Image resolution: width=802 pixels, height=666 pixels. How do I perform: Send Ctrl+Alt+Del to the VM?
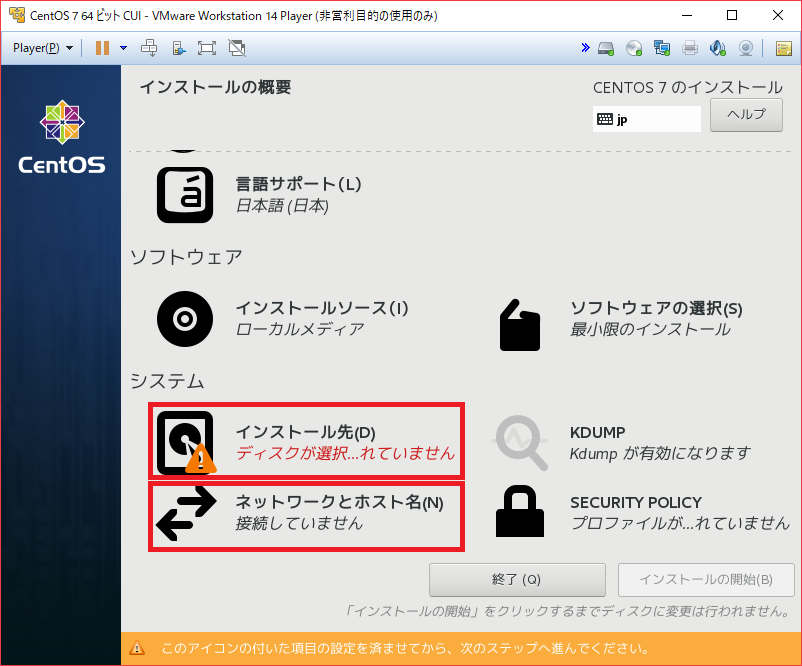click(x=149, y=48)
